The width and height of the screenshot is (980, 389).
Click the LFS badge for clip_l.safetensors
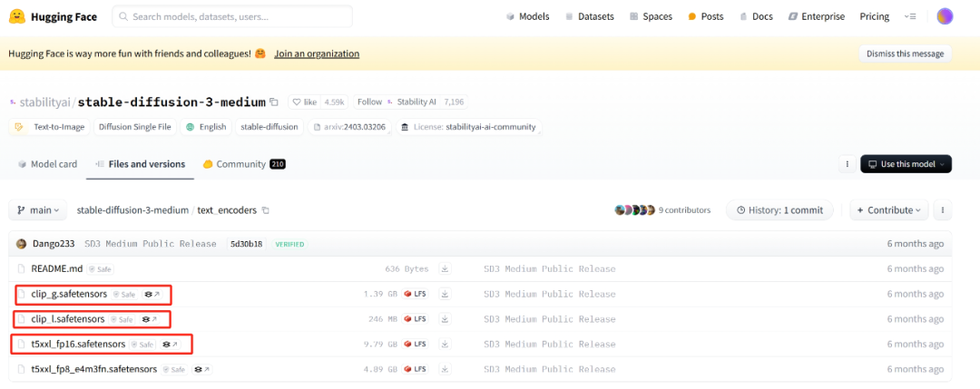[416, 318]
